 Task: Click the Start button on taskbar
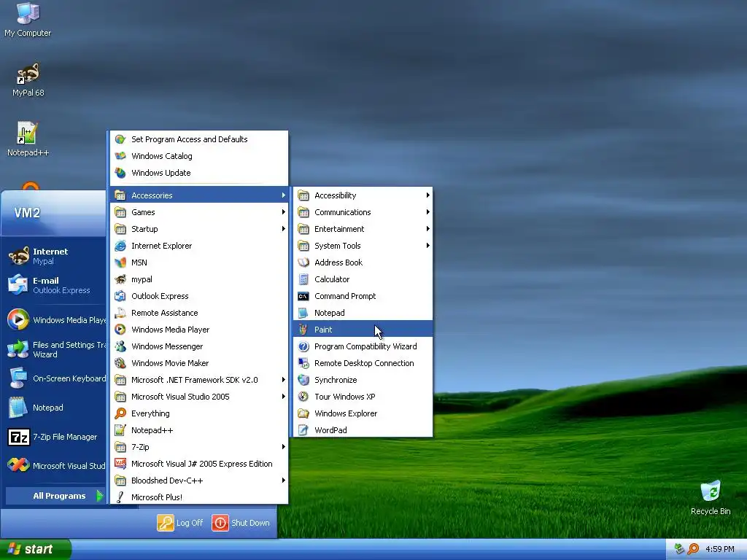[35, 549]
